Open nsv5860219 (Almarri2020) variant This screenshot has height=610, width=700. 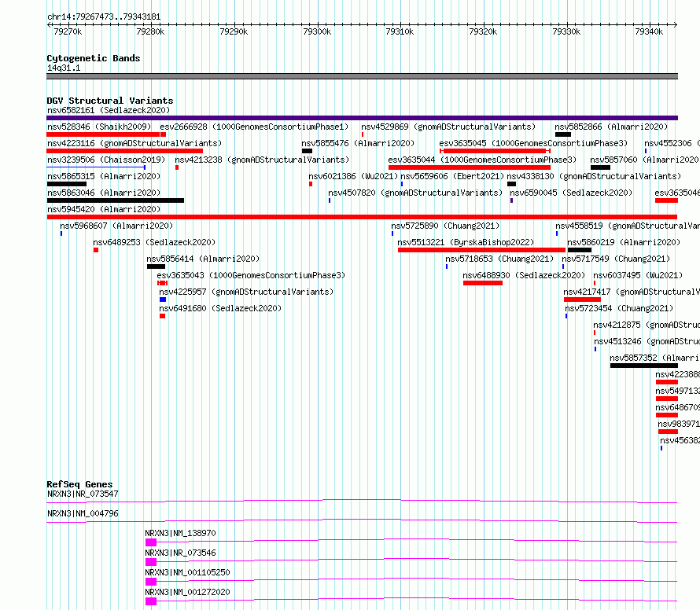624,242
